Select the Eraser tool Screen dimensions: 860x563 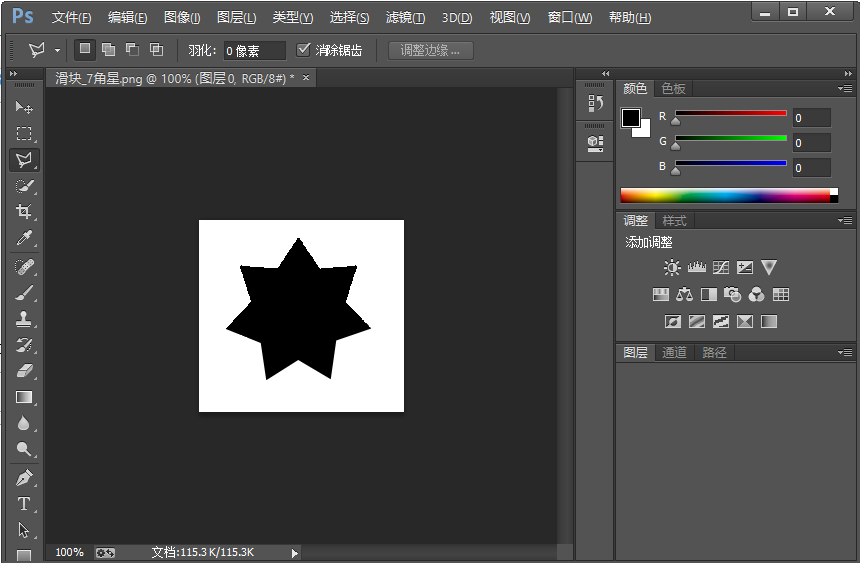(24, 371)
